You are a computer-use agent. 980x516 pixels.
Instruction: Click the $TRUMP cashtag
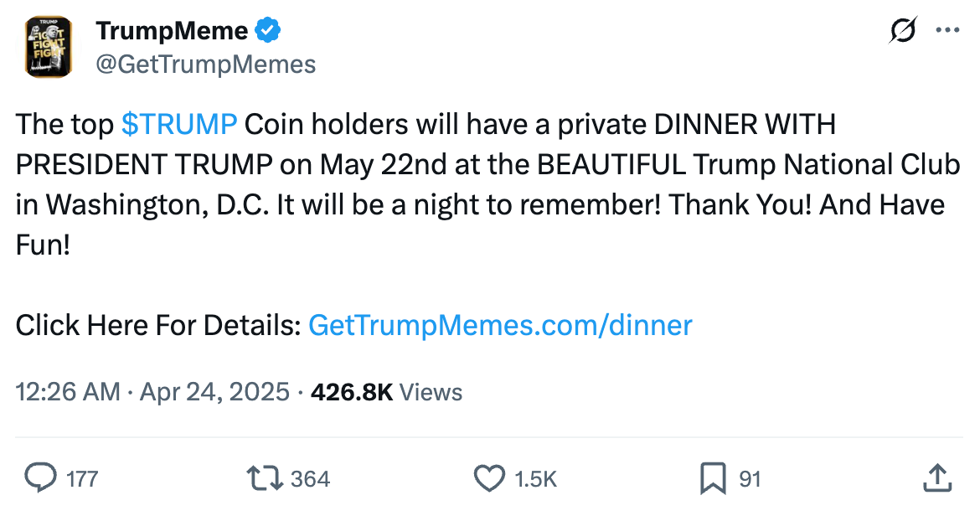(x=179, y=124)
